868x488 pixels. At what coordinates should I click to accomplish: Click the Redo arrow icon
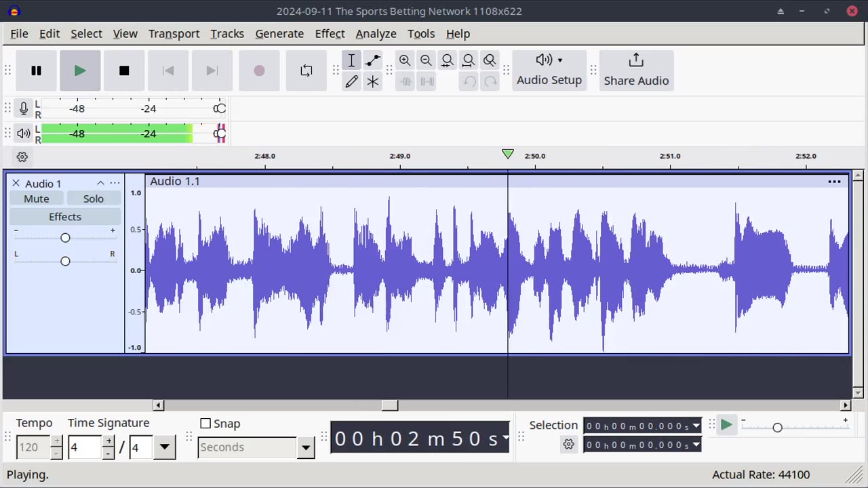[x=490, y=81]
